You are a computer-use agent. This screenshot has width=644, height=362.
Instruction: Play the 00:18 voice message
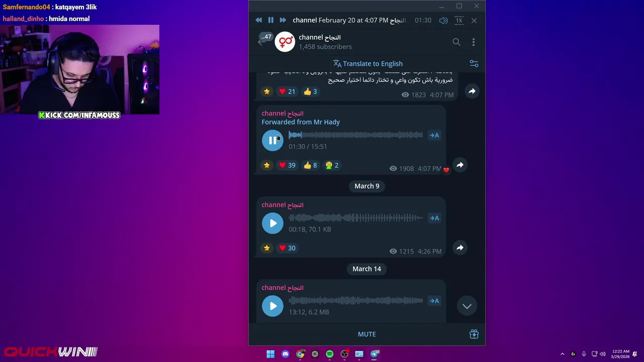click(273, 223)
